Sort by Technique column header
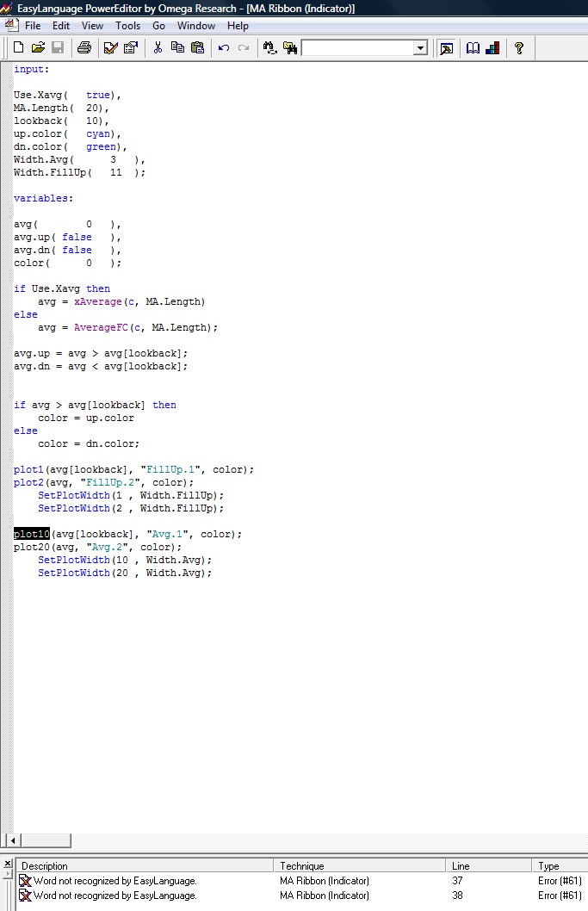 [x=360, y=865]
